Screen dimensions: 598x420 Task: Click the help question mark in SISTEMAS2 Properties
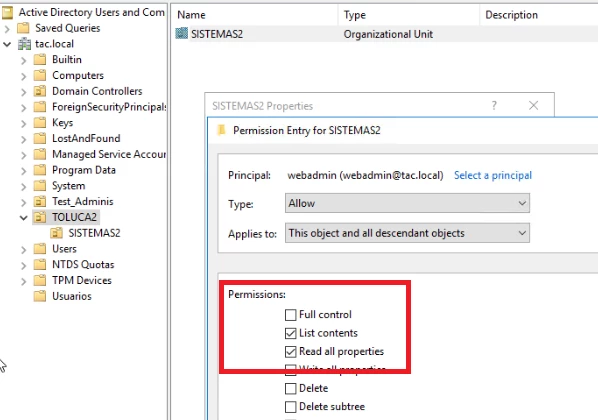tap(494, 105)
